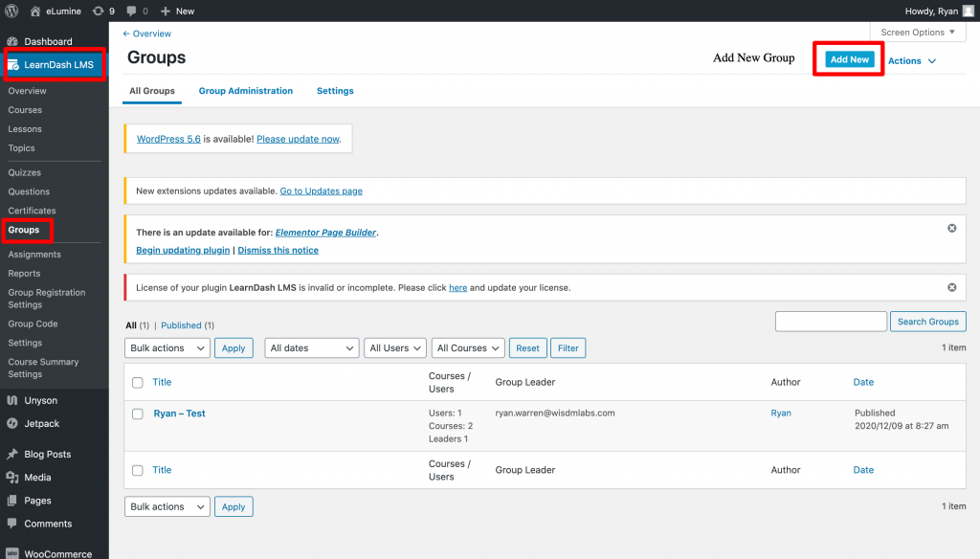
Task: Click the Search Groups button
Action: [927, 322]
